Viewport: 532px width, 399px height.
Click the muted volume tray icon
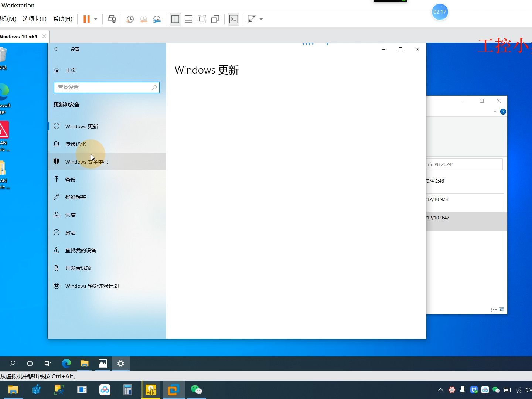(529, 390)
